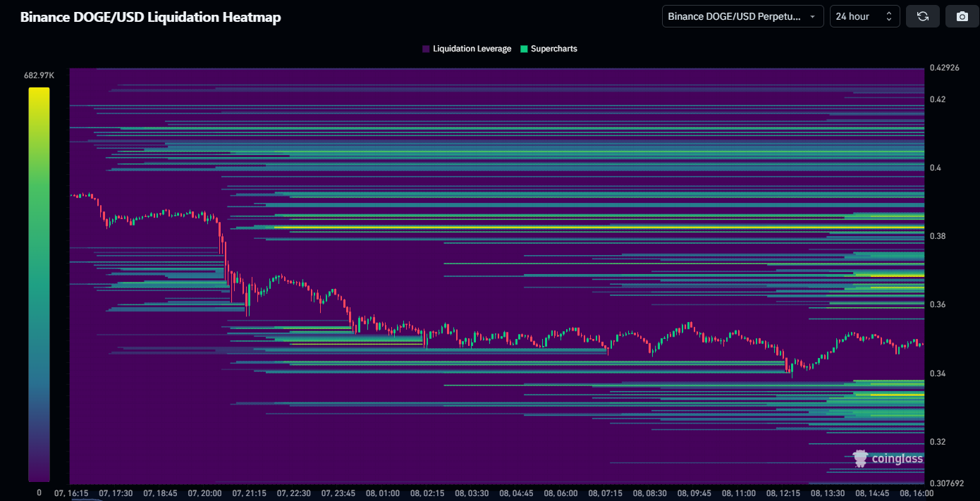The image size is (980, 501).
Task: Click the 0.38 price axis label
Action: (x=937, y=236)
